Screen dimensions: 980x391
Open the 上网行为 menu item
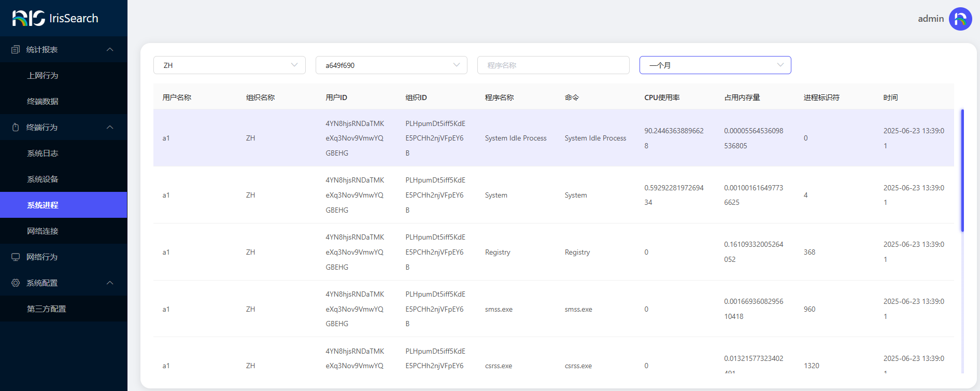42,76
